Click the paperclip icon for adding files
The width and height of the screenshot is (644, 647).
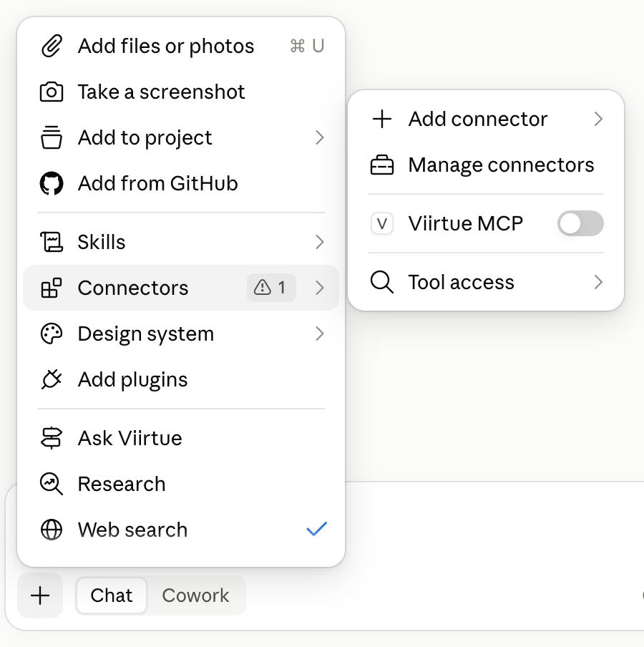tap(52, 46)
